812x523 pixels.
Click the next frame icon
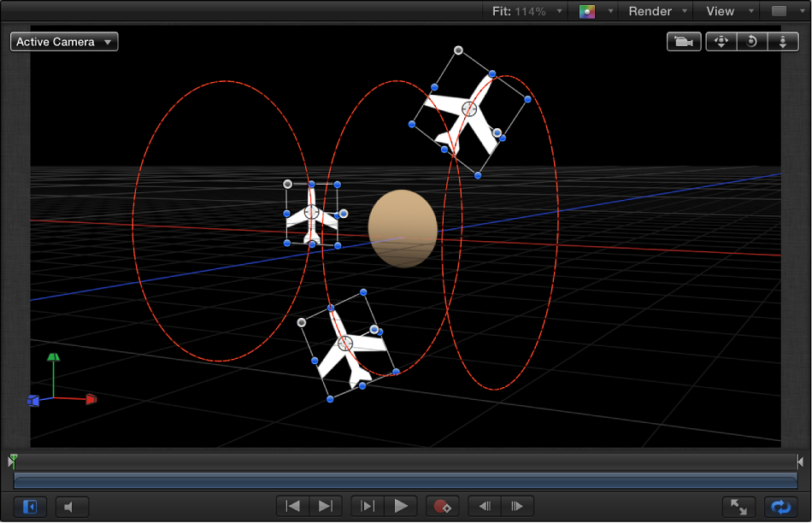pos(517,506)
